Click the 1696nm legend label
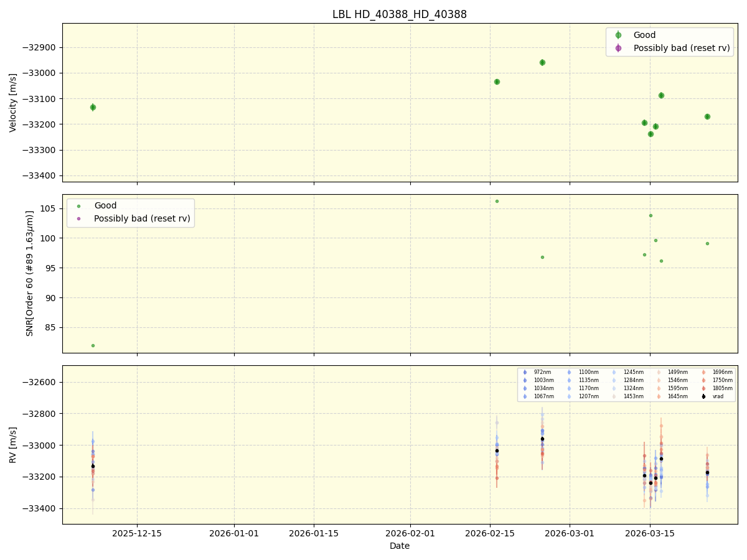This screenshot has height=560, width=747. (723, 372)
